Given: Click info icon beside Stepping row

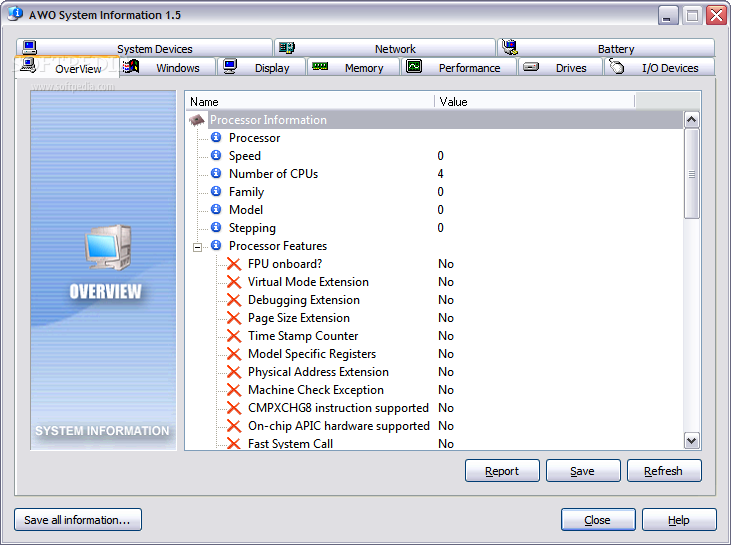Looking at the screenshot, I should click(x=216, y=227).
